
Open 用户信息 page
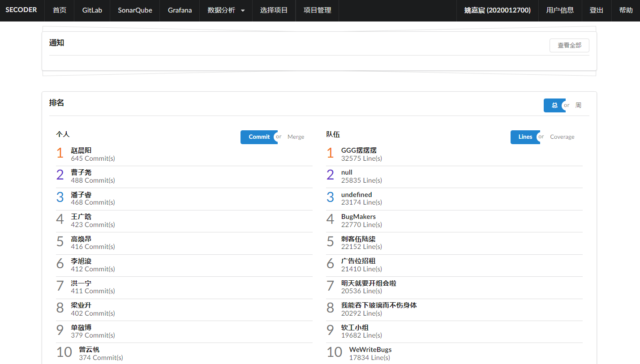pyautogui.click(x=560, y=10)
